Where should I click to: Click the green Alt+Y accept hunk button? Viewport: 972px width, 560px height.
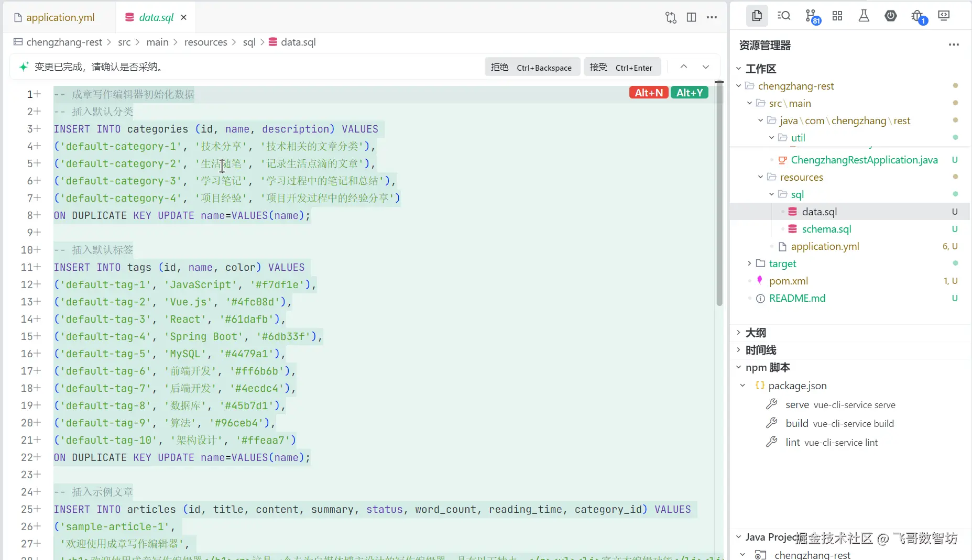coord(690,93)
